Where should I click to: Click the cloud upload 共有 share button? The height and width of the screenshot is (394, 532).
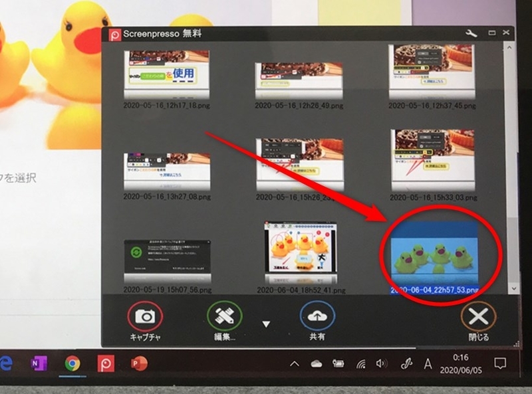[x=317, y=317]
